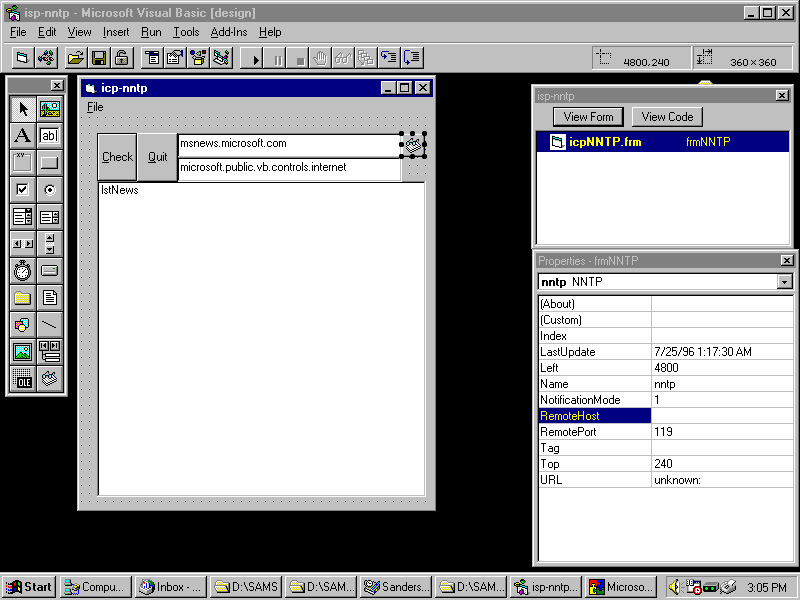Toggle the Lock Controls padlock button
The width and height of the screenshot is (800, 600).
pos(121,58)
